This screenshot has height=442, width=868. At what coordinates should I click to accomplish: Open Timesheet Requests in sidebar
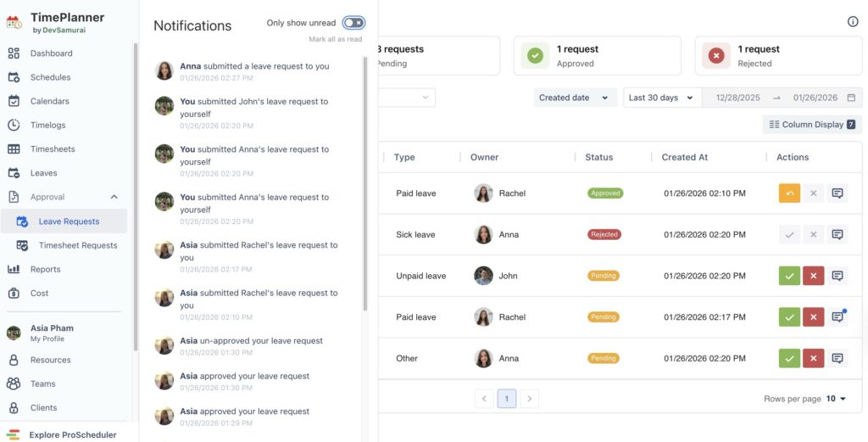pos(78,245)
